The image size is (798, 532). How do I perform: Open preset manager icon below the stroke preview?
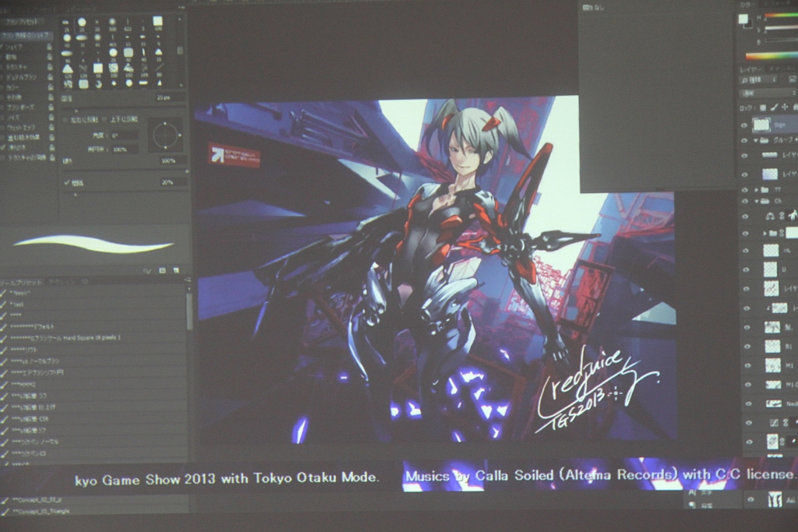[162, 270]
